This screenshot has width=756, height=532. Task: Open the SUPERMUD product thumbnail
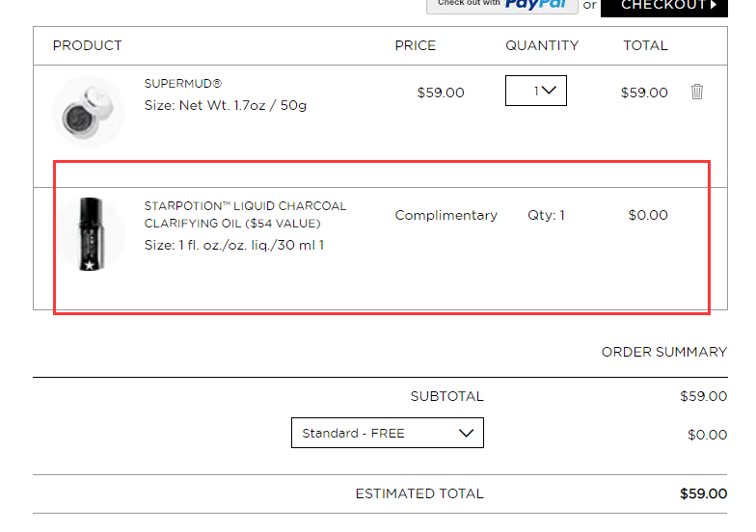point(89,112)
